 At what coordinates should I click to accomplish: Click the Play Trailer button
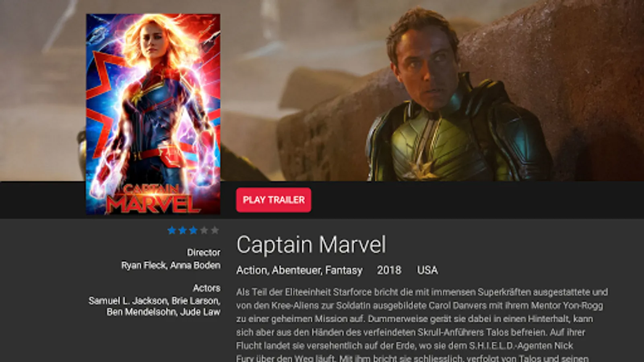point(274,200)
